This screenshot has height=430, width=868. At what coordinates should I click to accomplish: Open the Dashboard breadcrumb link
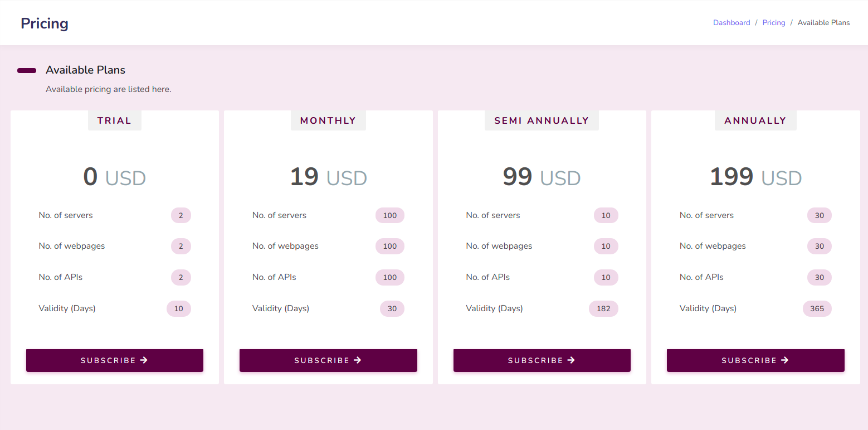tap(732, 23)
